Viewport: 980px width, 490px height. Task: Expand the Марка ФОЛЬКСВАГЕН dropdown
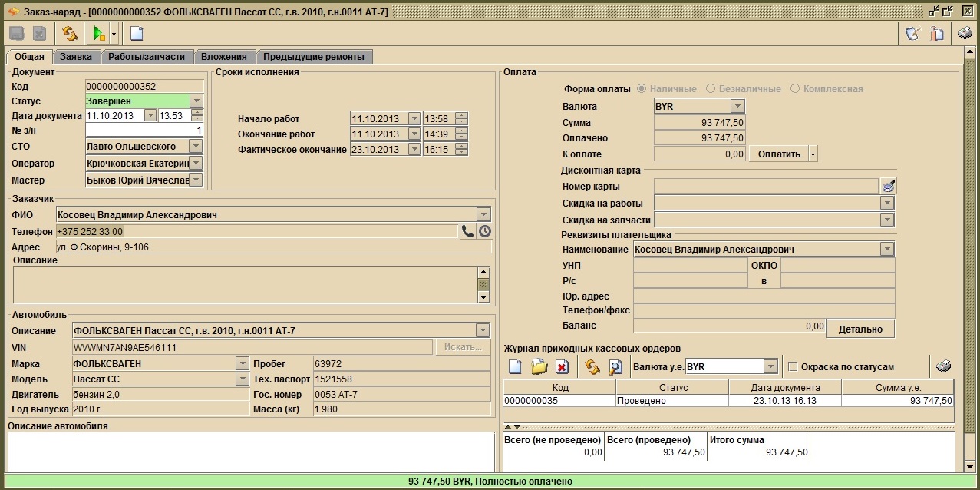242,363
